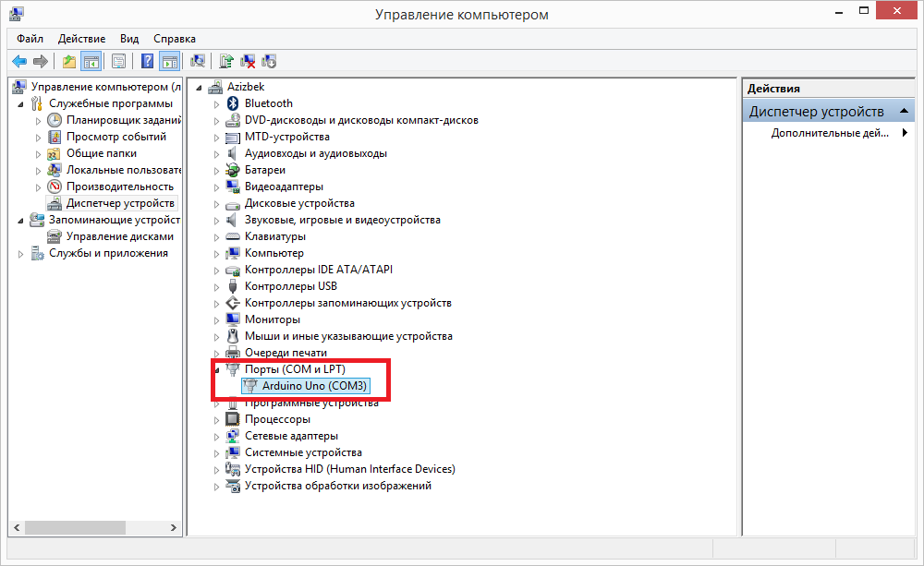The width and height of the screenshot is (924, 566).
Task: Maximize the Управление компьютером window
Action: (864, 10)
